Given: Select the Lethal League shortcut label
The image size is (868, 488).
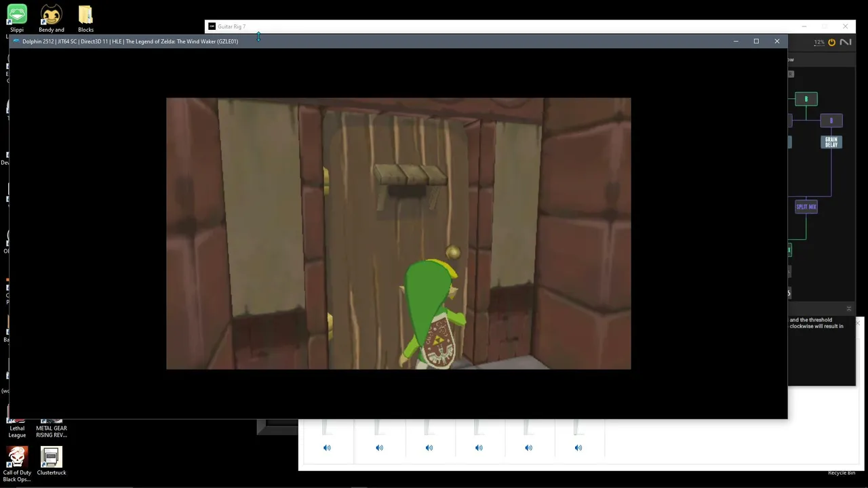Looking at the screenshot, I should point(17,432).
